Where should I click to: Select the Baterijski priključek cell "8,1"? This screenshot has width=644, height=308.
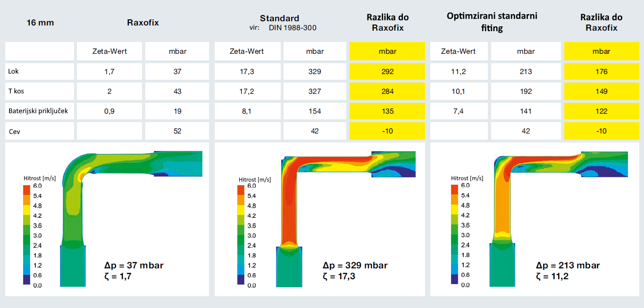[x=247, y=111]
